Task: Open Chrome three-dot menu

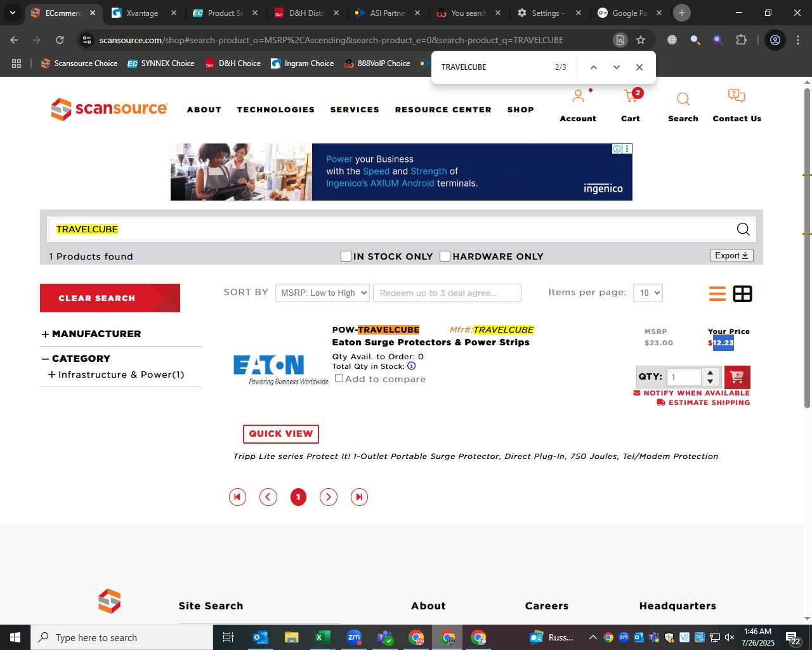Action: (798, 40)
